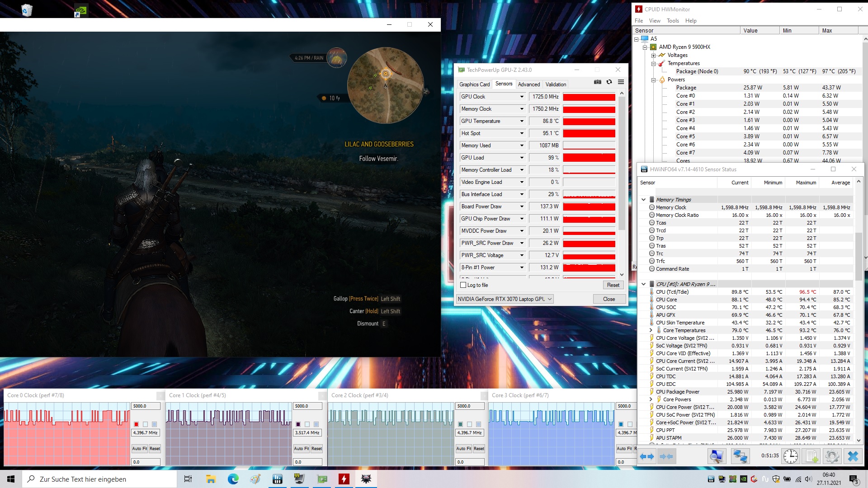Click HWMonitor red lightning taskbar icon
The width and height of the screenshot is (868, 488).
[344, 479]
